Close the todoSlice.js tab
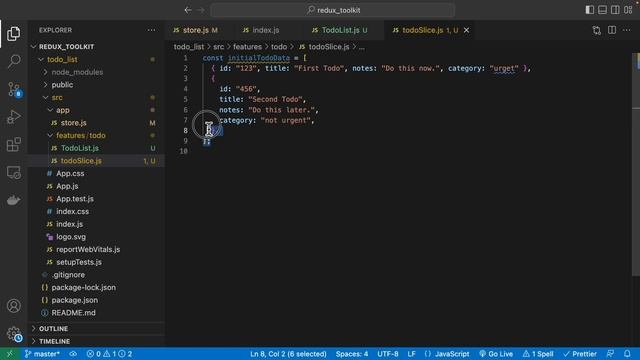 [x=467, y=30]
